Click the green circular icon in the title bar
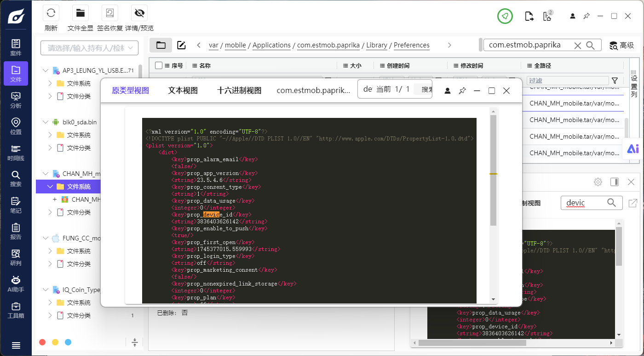The width and height of the screenshot is (644, 356). pyautogui.click(x=505, y=16)
